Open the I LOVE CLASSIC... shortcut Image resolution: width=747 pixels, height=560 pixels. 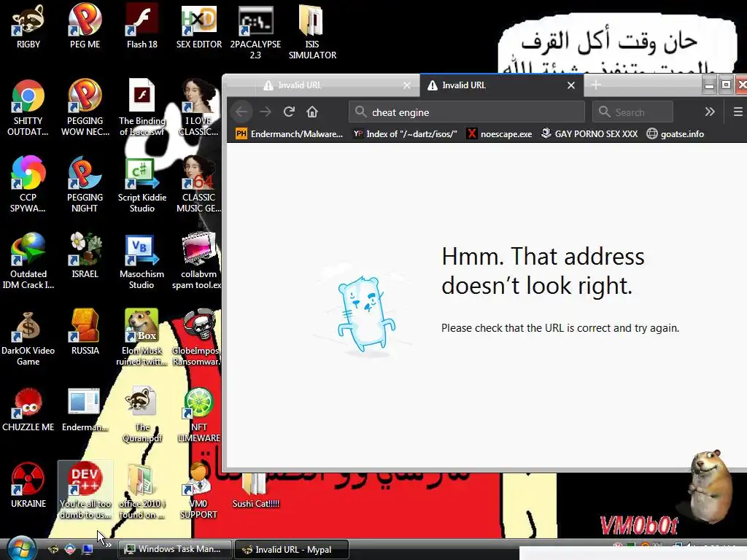[198, 108]
